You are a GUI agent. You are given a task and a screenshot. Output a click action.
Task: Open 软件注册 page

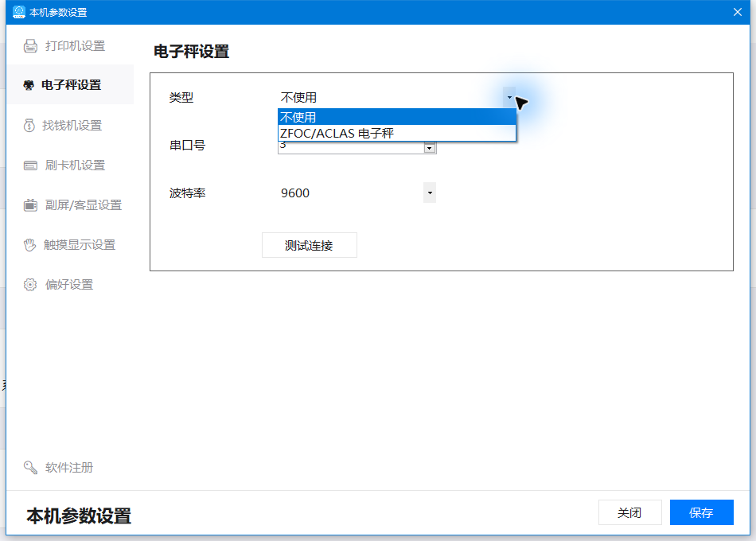[x=70, y=467]
